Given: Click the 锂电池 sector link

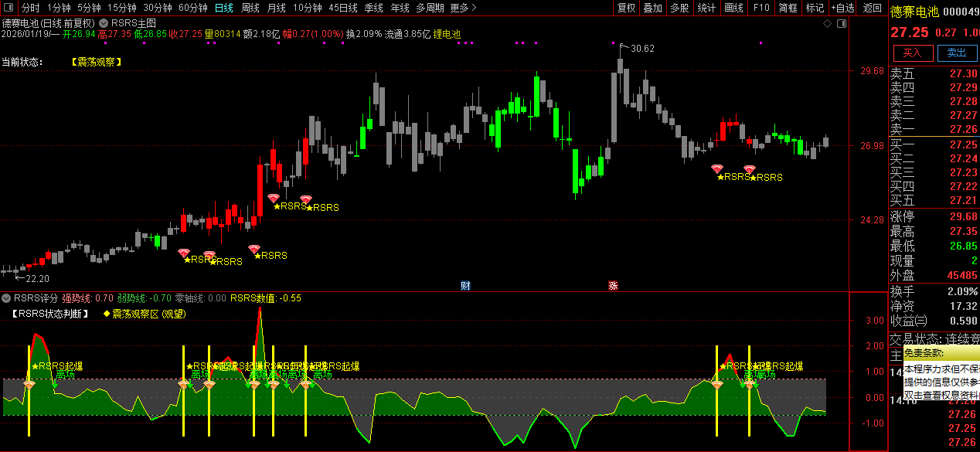Looking at the screenshot, I should [x=447, y=34].
